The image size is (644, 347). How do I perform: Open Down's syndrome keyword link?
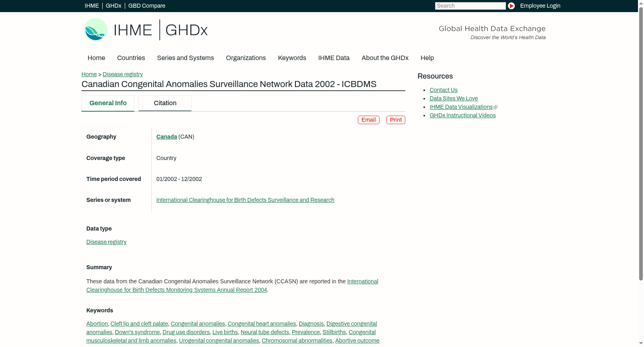(x=137, y=332)
